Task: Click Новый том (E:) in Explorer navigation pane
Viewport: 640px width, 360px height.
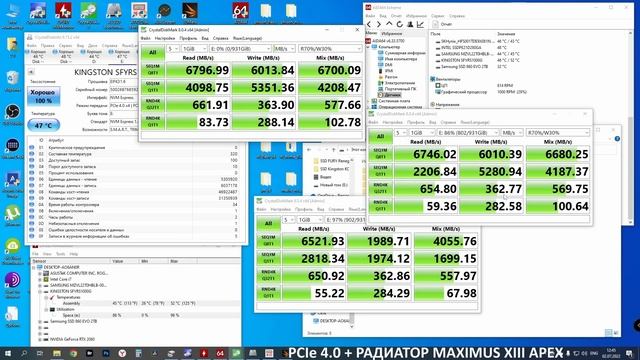Action: tap(334, 185)
